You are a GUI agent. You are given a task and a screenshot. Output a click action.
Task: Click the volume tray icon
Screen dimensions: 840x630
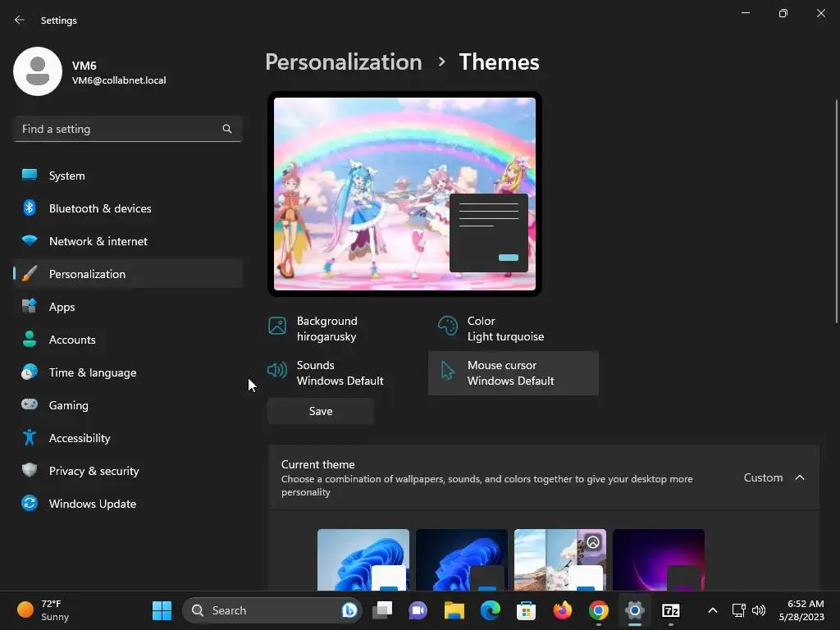point(759,610)
